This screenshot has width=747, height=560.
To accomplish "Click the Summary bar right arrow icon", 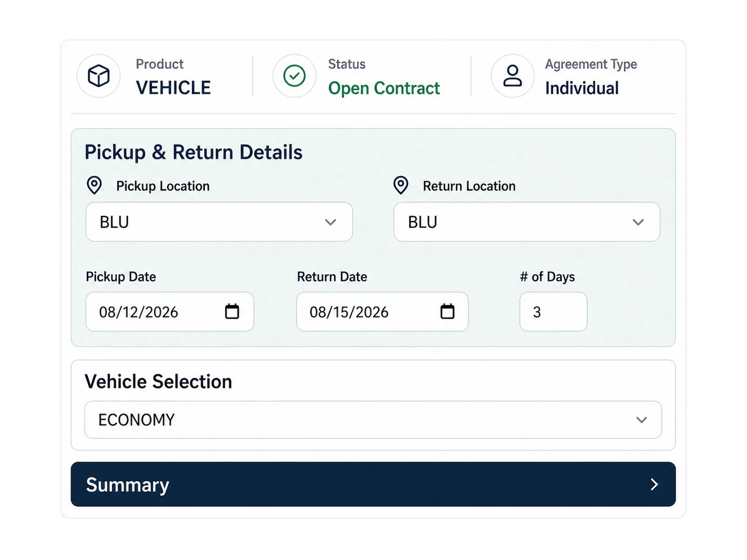I will click(x=655, y=484).
